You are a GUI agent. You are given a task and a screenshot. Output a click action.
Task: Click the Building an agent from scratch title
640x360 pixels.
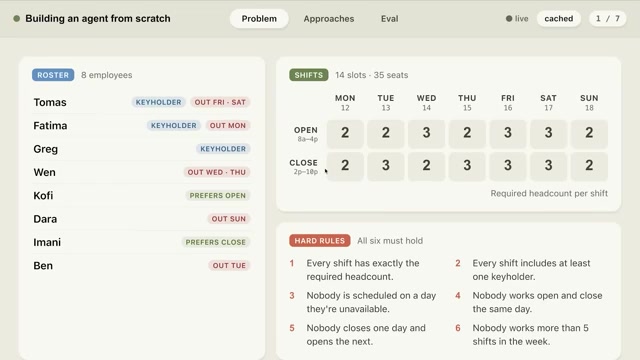[x=98, y=19]
